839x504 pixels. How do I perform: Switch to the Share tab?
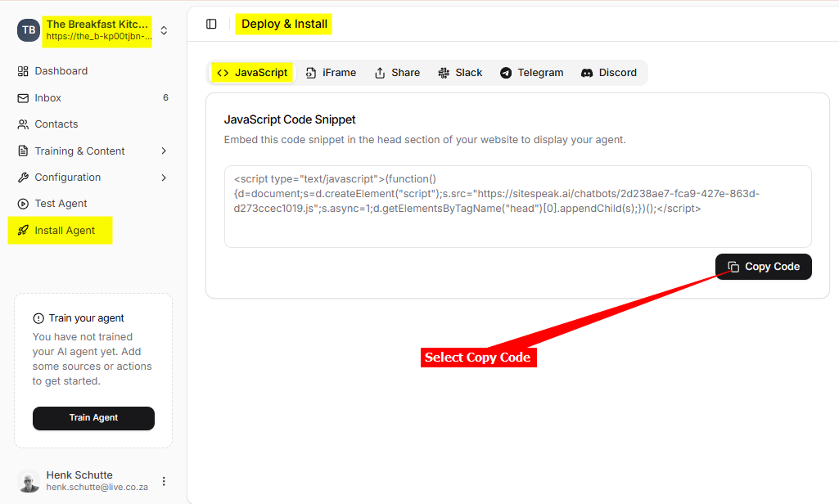[397, 73]
